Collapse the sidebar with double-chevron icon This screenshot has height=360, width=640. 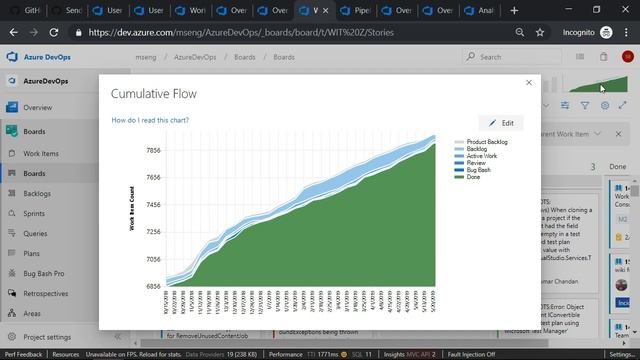point(118,337)
